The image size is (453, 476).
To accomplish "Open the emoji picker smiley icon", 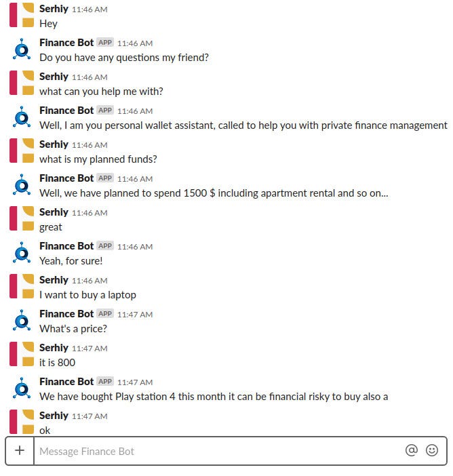I will pos(432,450).
